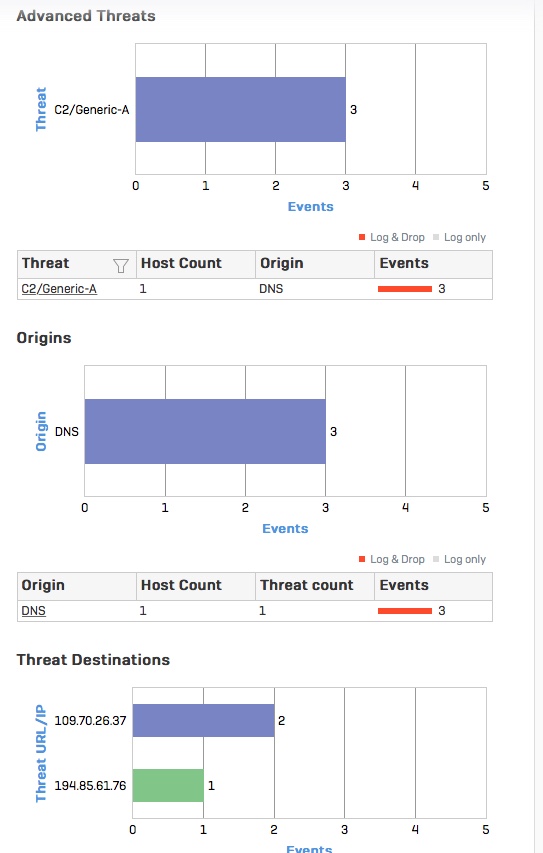Click the Origin column header in the Threat table
The image size is (543, 853).
(281, 263)
